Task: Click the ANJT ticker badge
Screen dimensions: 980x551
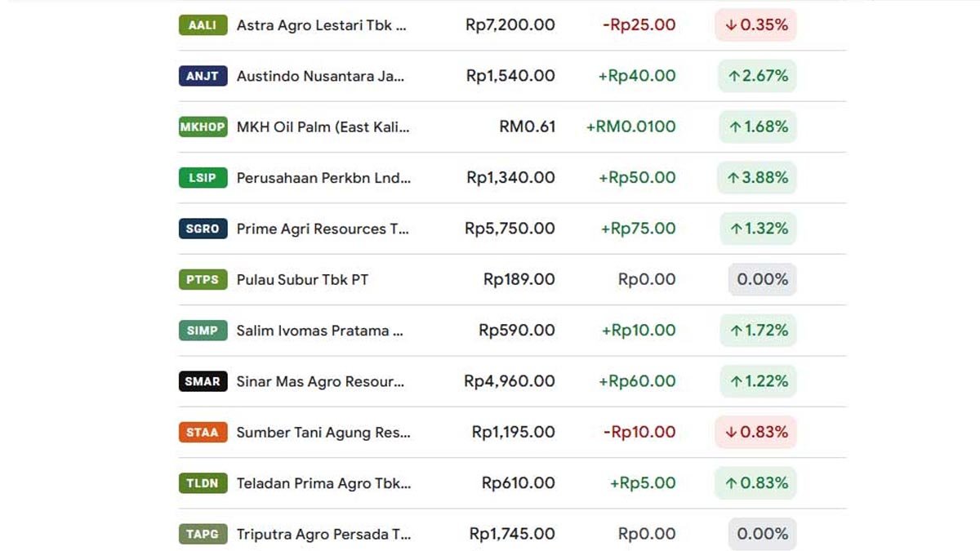Action: (x=203, y=76)
